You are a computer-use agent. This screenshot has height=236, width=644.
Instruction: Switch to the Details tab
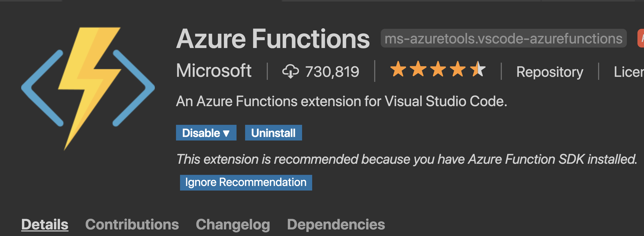45,224
